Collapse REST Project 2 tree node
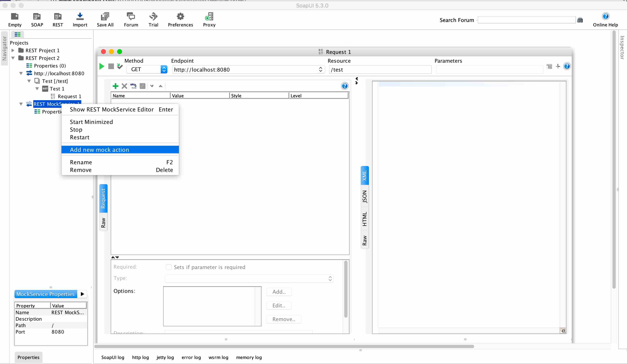This screenshot has width=627, height=364. click(13, 58)
